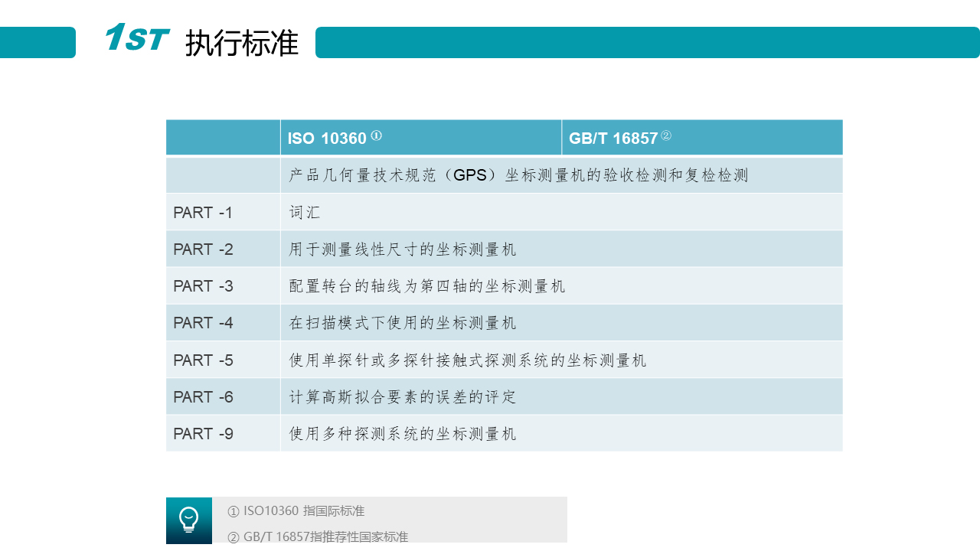This screenshot has height=551, width=980.
Task: Select the title text 执行标准
Action: [242, 43]
